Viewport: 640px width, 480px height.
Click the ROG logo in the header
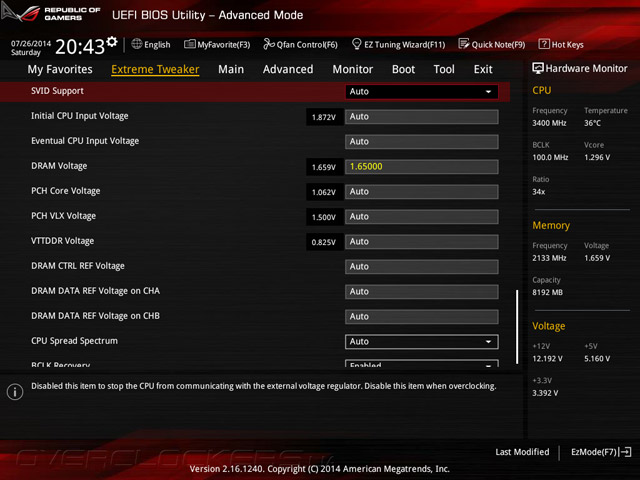click(x=20, y=12)
